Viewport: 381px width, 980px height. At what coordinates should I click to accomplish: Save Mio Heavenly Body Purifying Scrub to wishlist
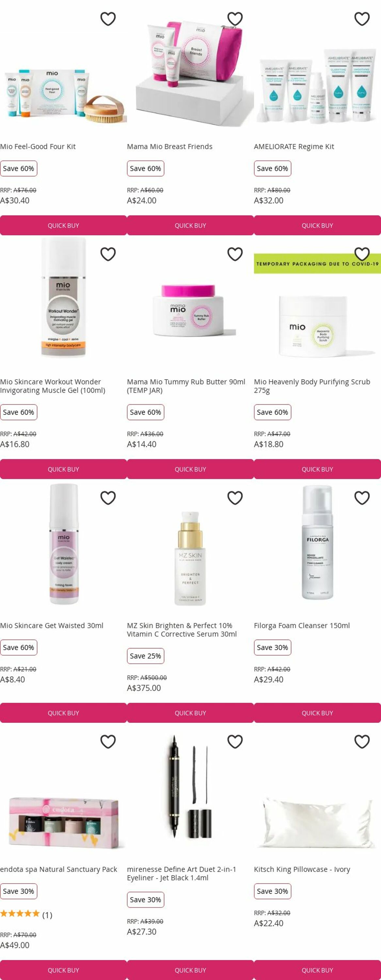[x=362, y=254]
